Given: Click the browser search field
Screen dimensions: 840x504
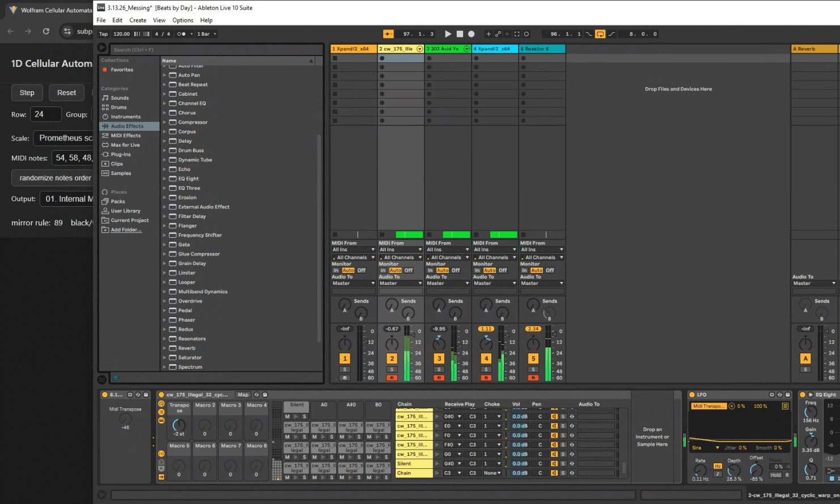Looking at the screenshot, I should 215,50.
